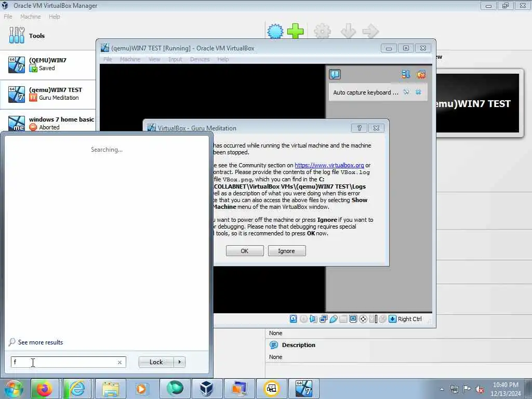Click the network status bar indicator
Screen dimensions: 532x399
[x=323, y=318]
